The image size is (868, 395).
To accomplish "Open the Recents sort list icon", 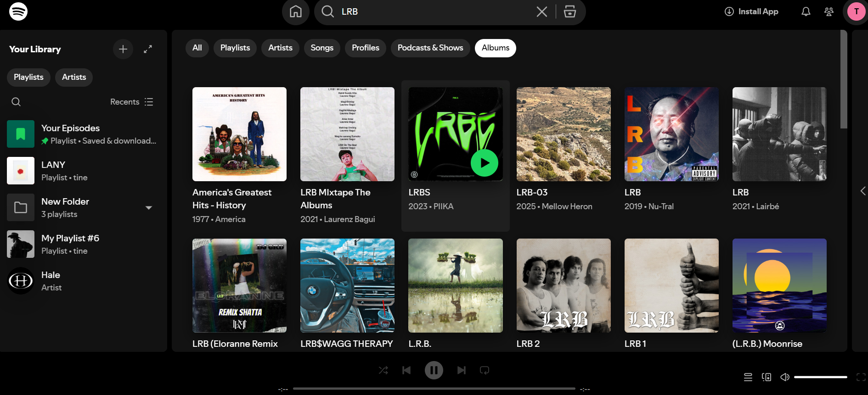I will [x=149, y=102].
